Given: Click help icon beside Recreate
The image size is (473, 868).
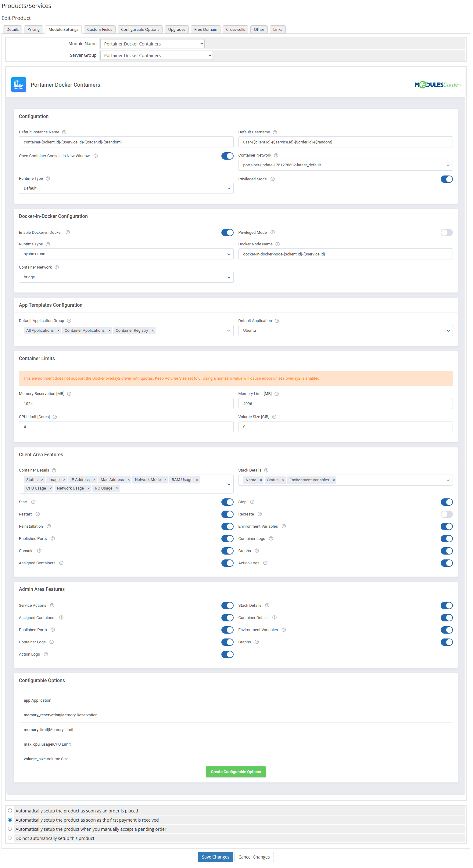Looking at the screenshot, I should (260, 514).
